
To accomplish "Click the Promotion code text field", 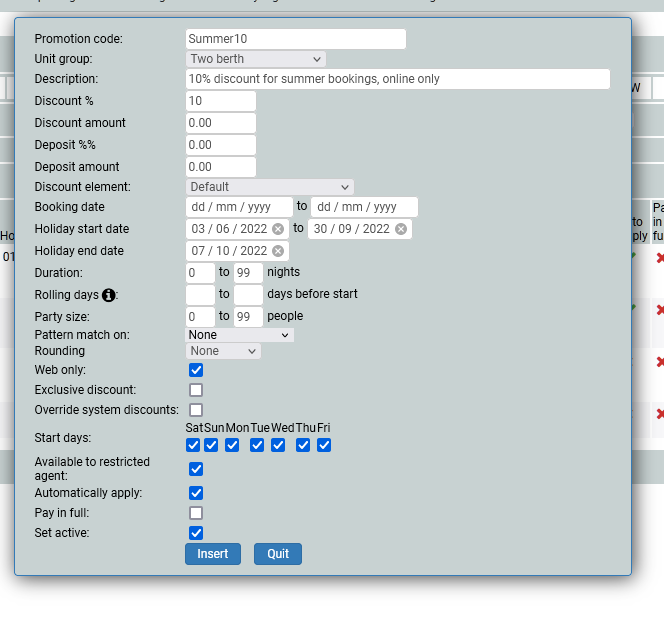I will click(296, 39).
